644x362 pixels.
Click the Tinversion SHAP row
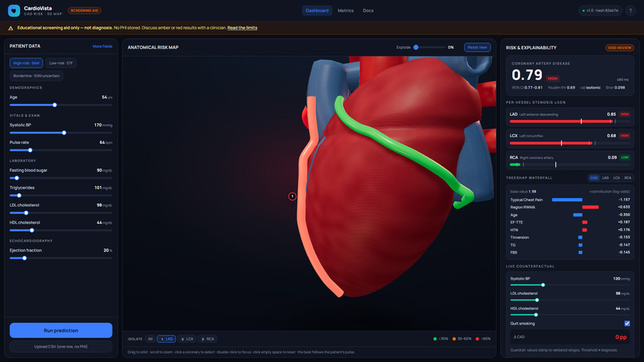click(x=570, y=237)
